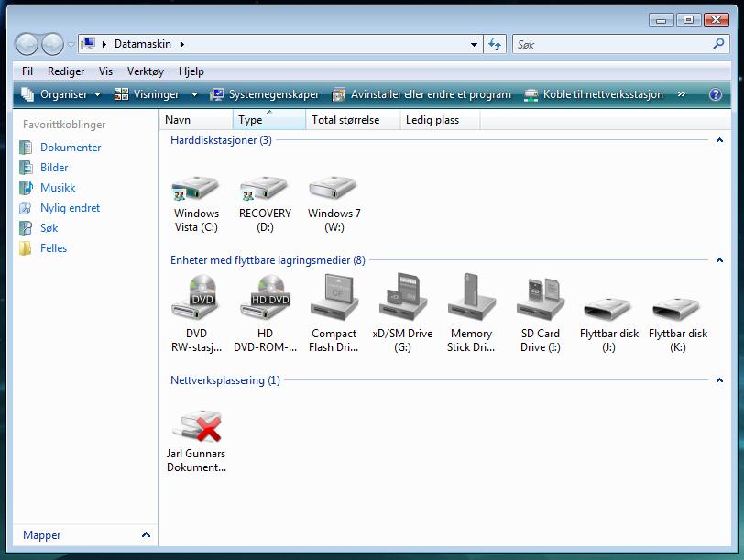Screen dimensions: 744x560
Task: Select the xD/SM Drive (G:) icon
Action: (x=402, y=298)
